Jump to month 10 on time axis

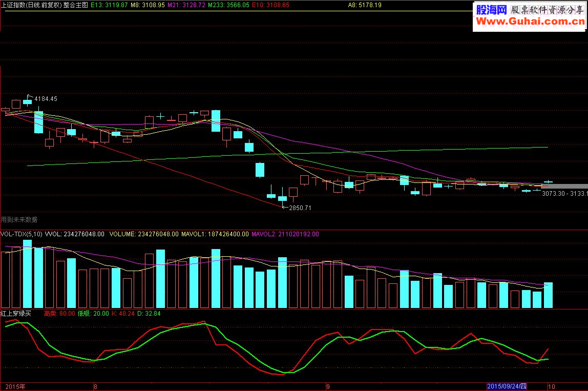551,386
